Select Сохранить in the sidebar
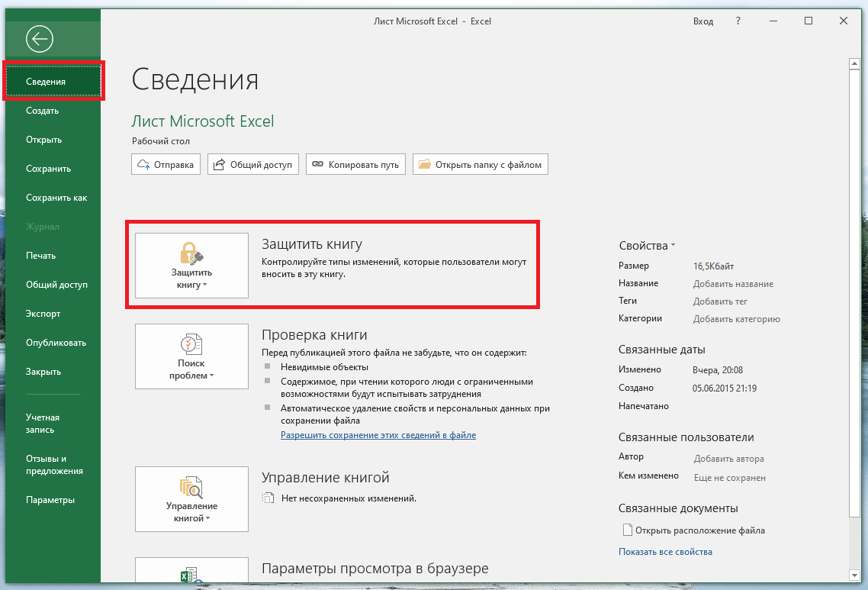Viewport: 868px width, 590px height. click(x=53, y=169)
